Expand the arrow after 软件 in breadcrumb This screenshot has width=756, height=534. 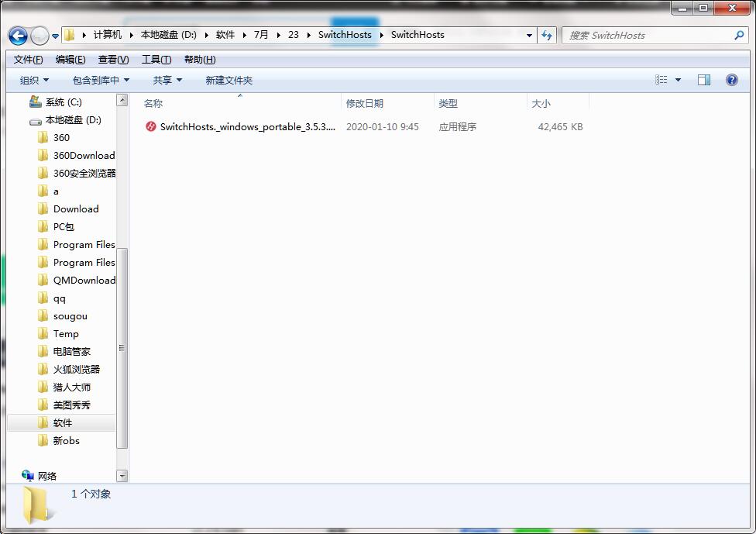point(245,35)
